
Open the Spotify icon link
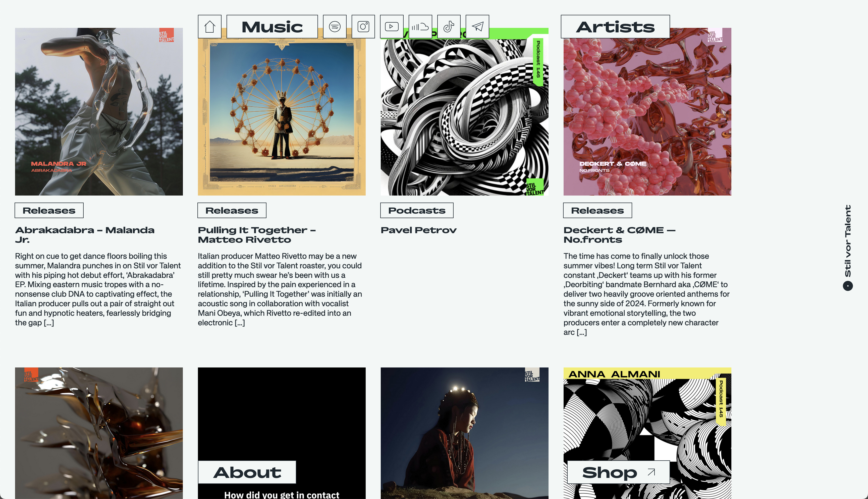click(335, 27)
